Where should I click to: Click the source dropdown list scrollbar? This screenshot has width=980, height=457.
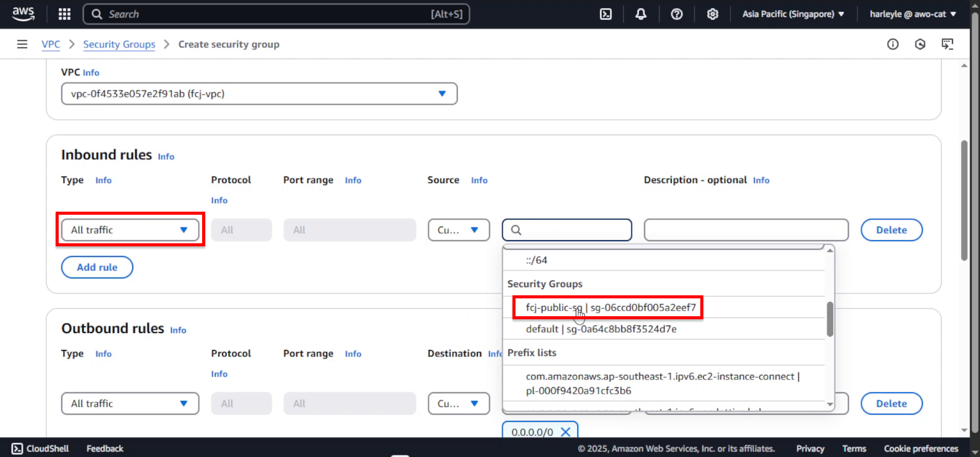(x=830, y=319)
